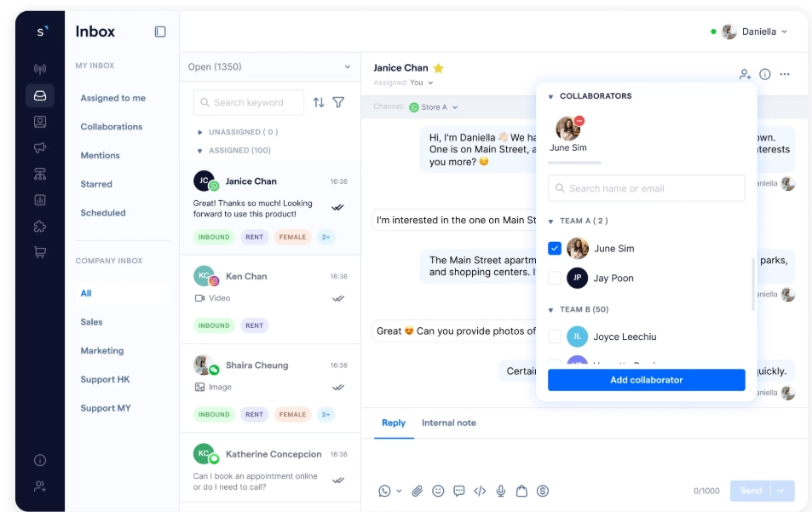Click the attachment paperclip icon
The image size is (812, 512).
pyautogui.click(x=417, y=491)
